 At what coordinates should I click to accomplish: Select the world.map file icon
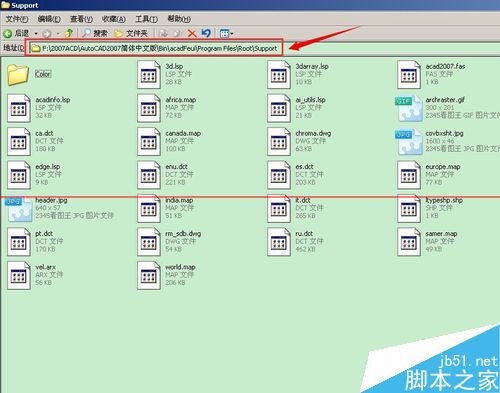(149, 276)
